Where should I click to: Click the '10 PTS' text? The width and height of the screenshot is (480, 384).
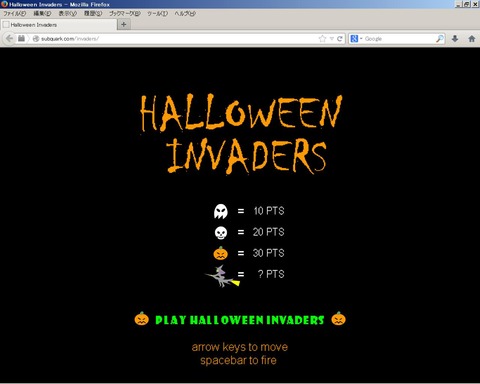coord(269,211)
